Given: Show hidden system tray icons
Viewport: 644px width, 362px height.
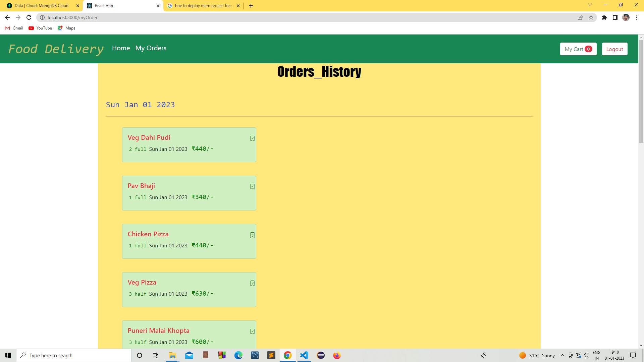Looking at the screenshot, I should coord(562,355).
